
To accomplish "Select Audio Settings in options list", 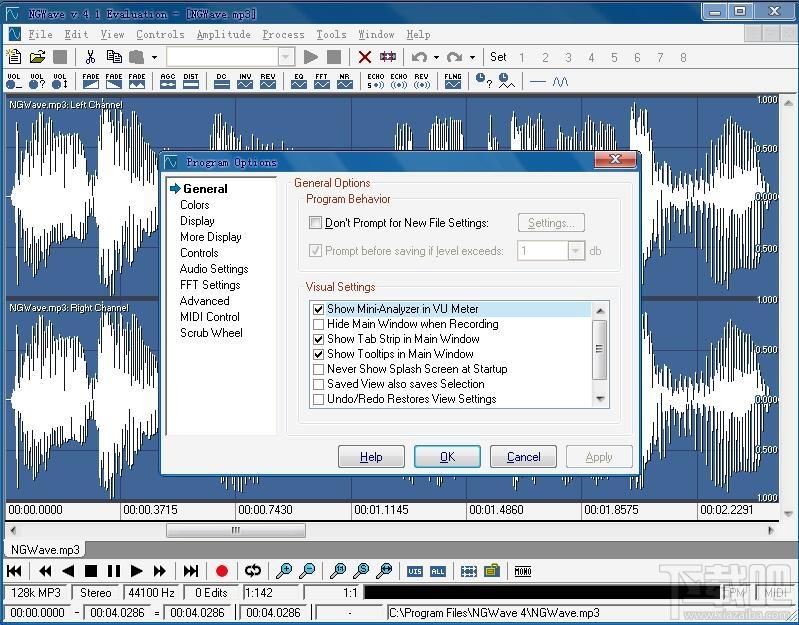I will point(214,269).
